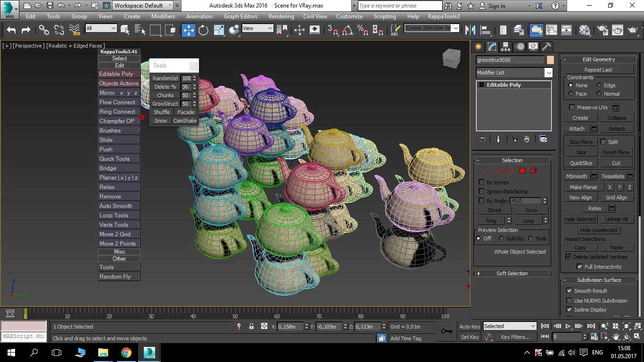The width and height of the screenshot is (644, 362).
Task: Collapse the Edit Geometry rollout
Action: (x=598, y=59)
